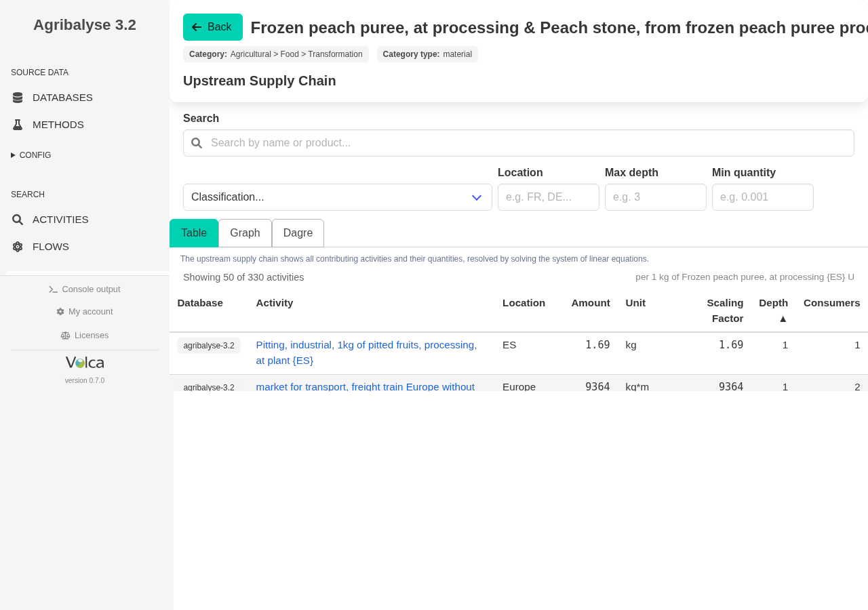The image size is (868, 610).
Task: Click the Agribalyse 3.2 title
Action: 85,25
